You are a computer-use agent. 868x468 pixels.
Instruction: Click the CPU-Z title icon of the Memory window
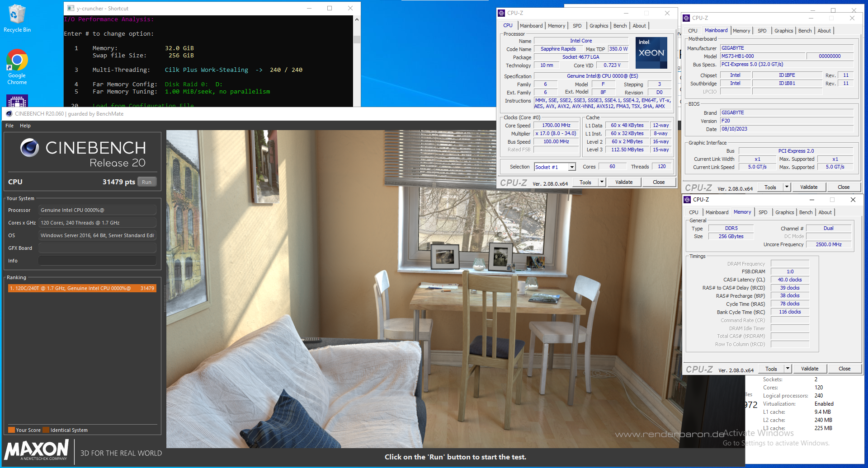pyautogui.click(x=687, y=200)
